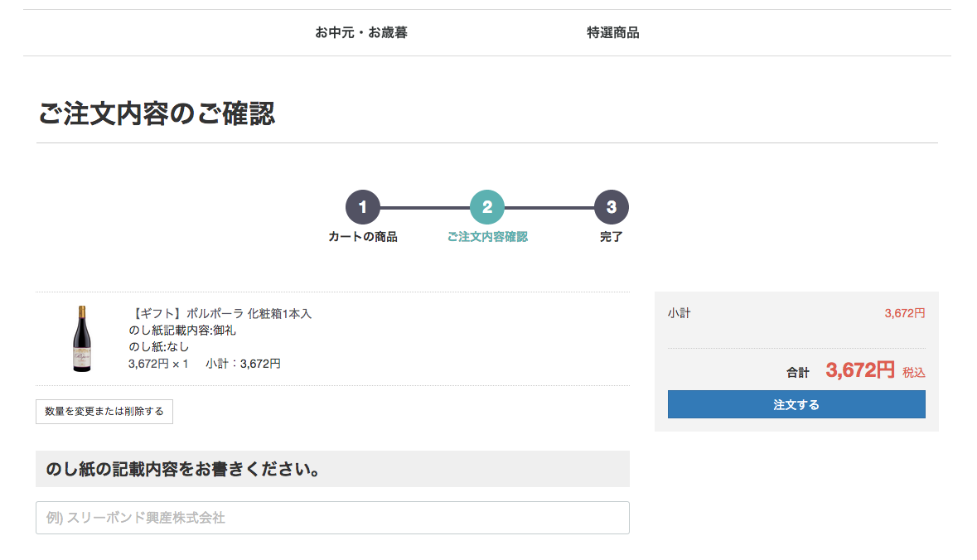Focus the のし紙 text input field

pyautogui.click(x=332, y=518)
